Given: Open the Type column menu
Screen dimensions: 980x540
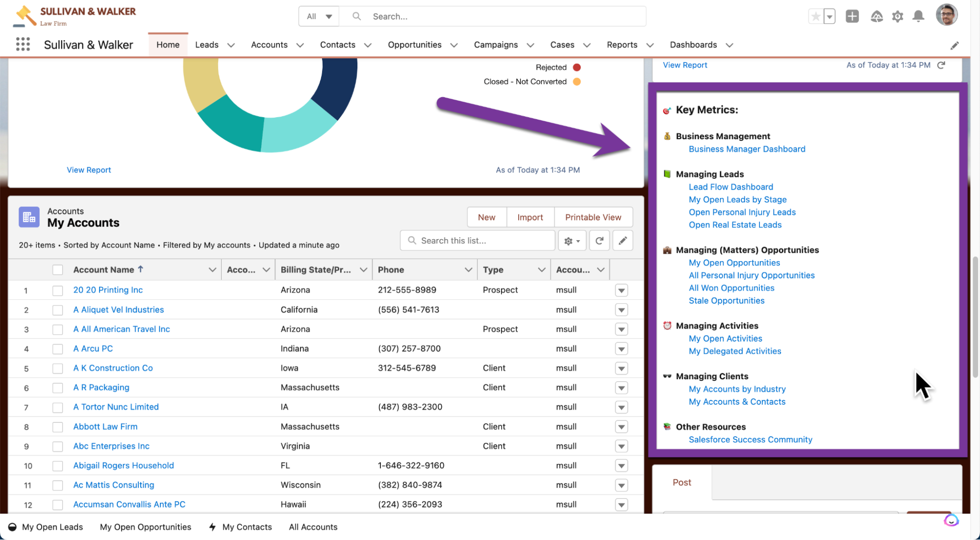Looking at the screenshot, I should point(541,270).
